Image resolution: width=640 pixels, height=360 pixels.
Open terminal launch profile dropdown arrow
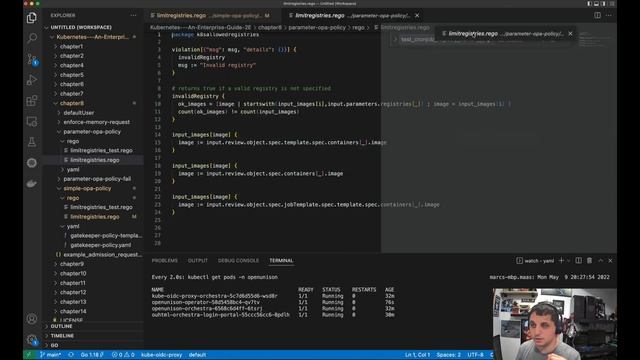(x=568, y=260)
